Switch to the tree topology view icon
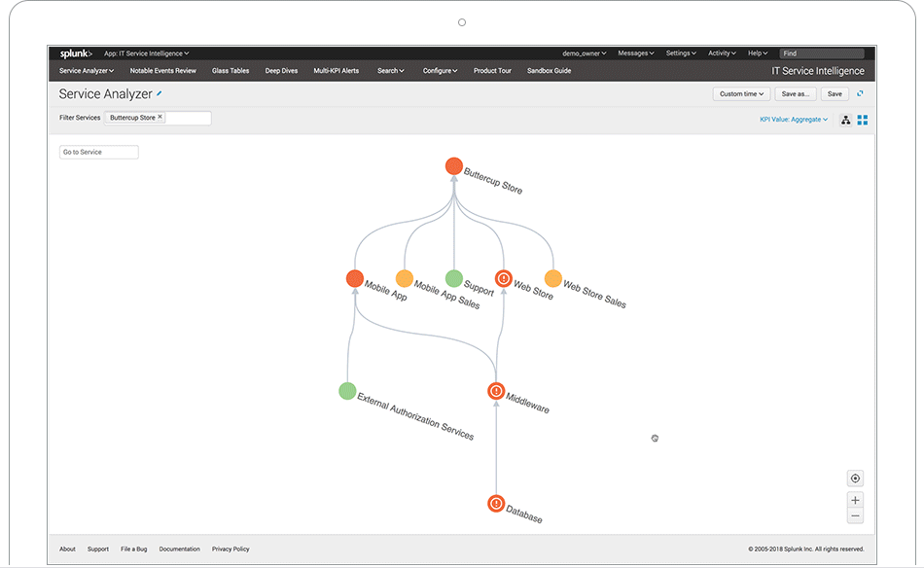Viewport: 924px width, 568px height. tap(845, 121)
